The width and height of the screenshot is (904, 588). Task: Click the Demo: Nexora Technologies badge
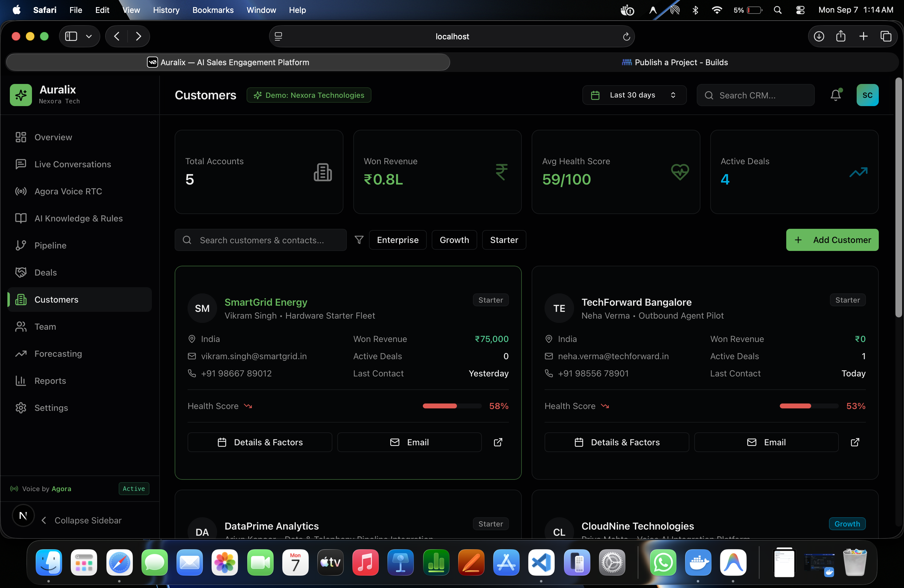pyautogui.click(x=309, y=95)
